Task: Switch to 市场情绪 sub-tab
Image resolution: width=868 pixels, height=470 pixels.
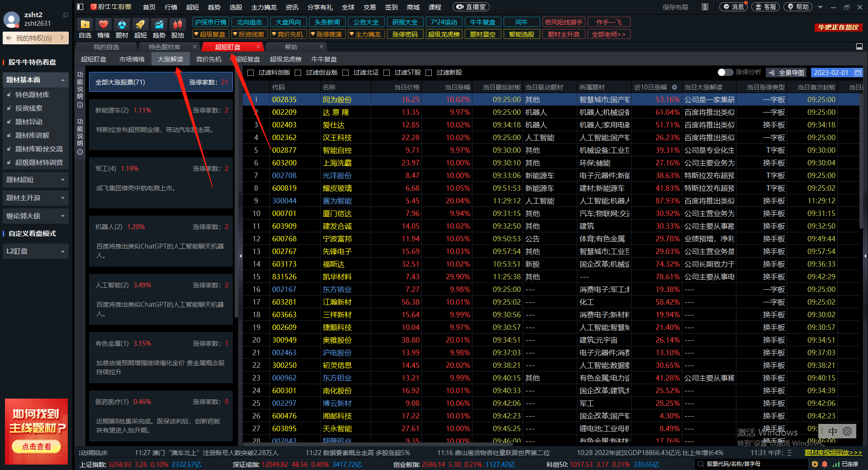Action: (x=132, y=59)
